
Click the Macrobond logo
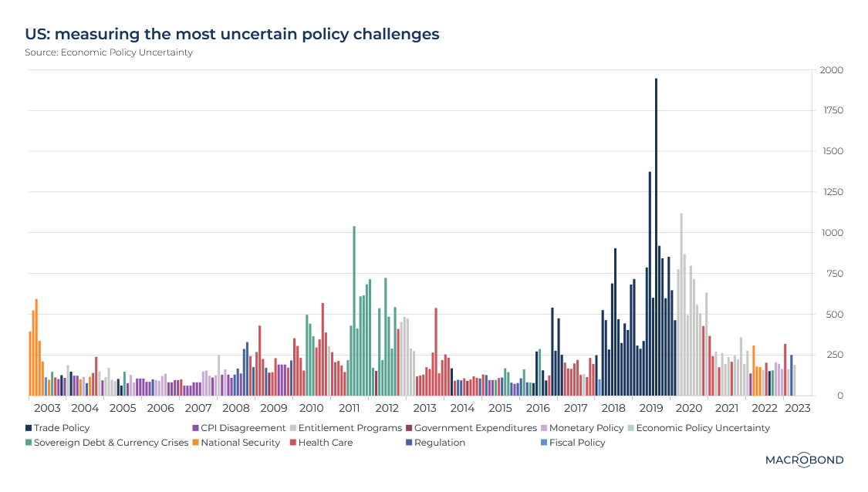pos(804,460)
